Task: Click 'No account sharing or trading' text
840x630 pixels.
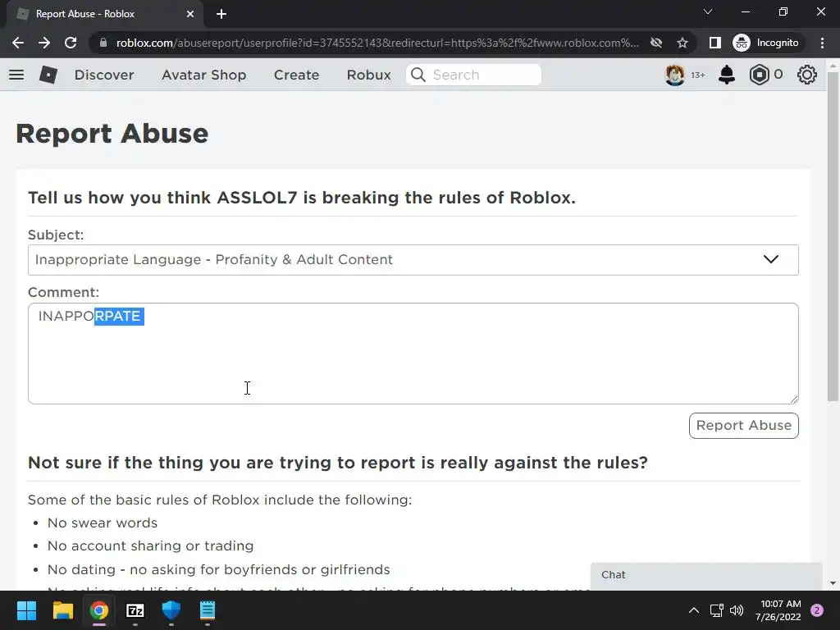Action: pos(151,546)
